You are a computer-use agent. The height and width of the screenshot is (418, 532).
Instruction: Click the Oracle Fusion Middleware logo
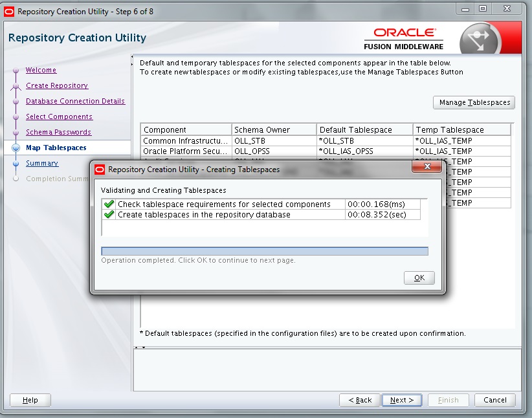coord(403,39)
